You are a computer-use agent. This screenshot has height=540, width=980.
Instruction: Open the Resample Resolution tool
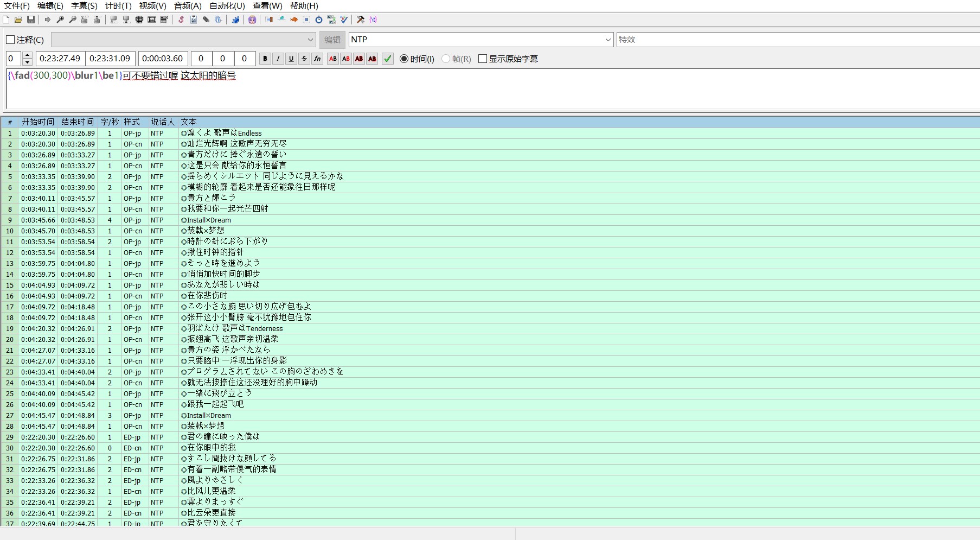[306, 20]
